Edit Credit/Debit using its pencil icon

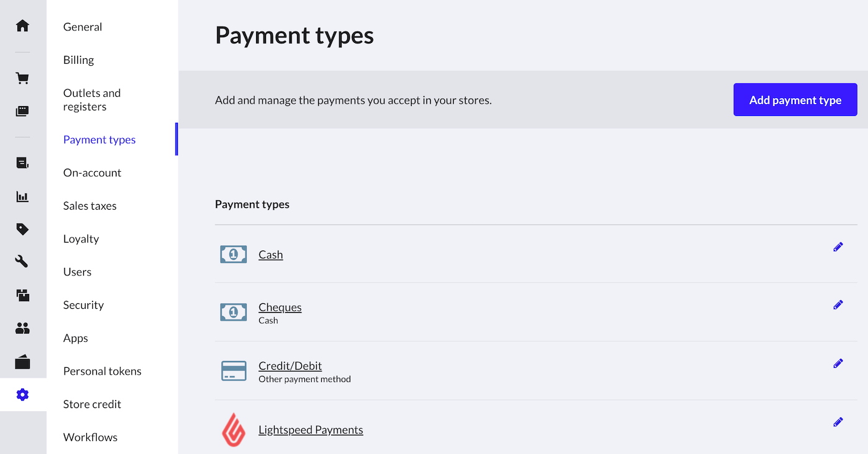[x=838, y=363]
